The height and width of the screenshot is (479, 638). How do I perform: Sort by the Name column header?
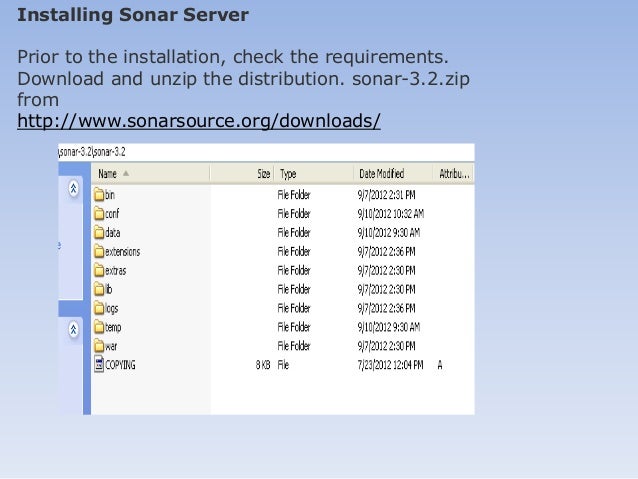tap(151, 174)
